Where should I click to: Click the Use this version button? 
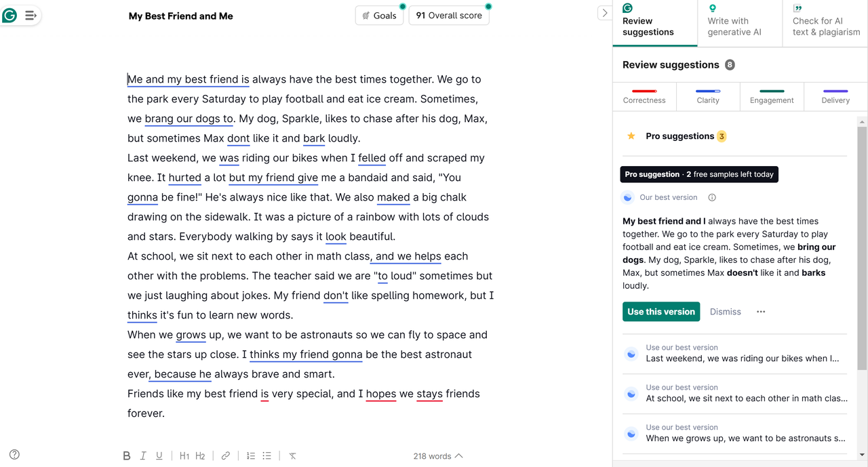661,312
